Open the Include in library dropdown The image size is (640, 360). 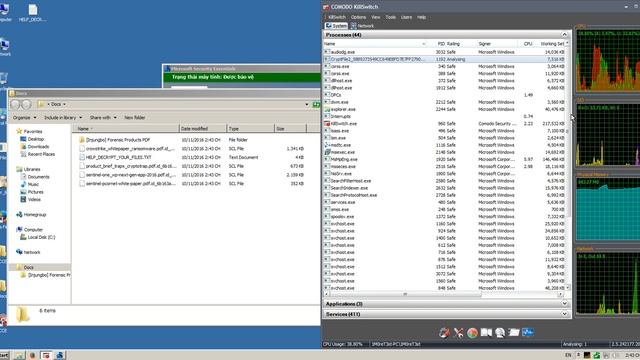coord(63,118)
